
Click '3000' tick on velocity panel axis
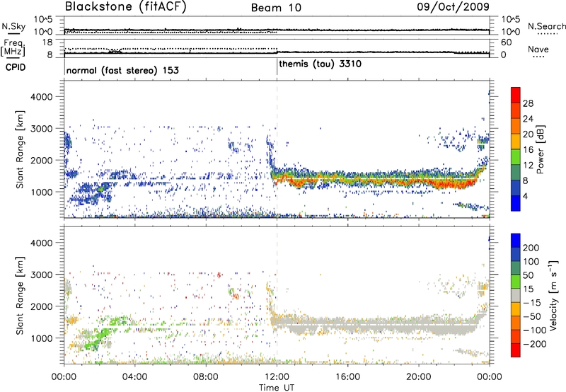[x=42, y=275]
